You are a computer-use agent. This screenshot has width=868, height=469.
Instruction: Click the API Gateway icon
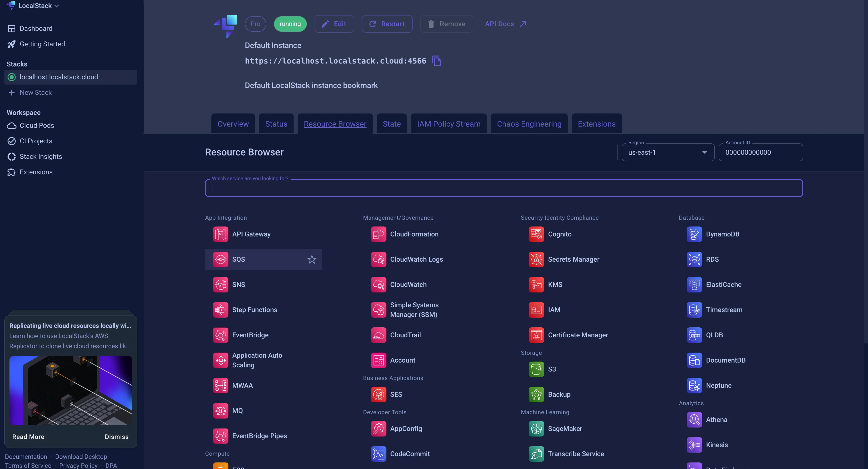[x=220, y=234]
